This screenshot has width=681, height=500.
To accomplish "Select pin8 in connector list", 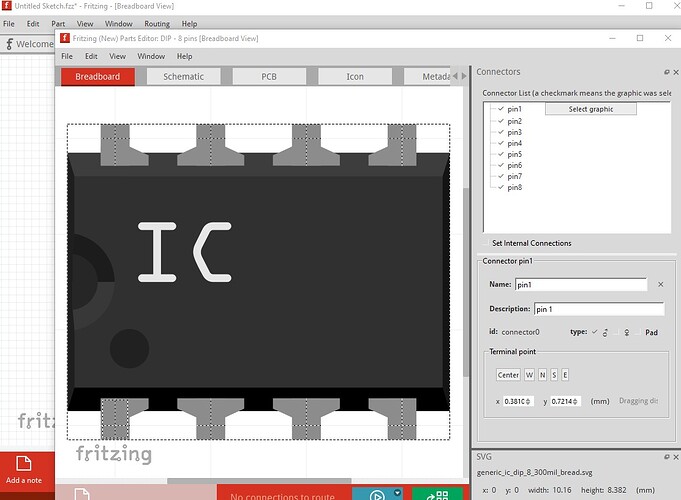I will click(x=514, y=187).
